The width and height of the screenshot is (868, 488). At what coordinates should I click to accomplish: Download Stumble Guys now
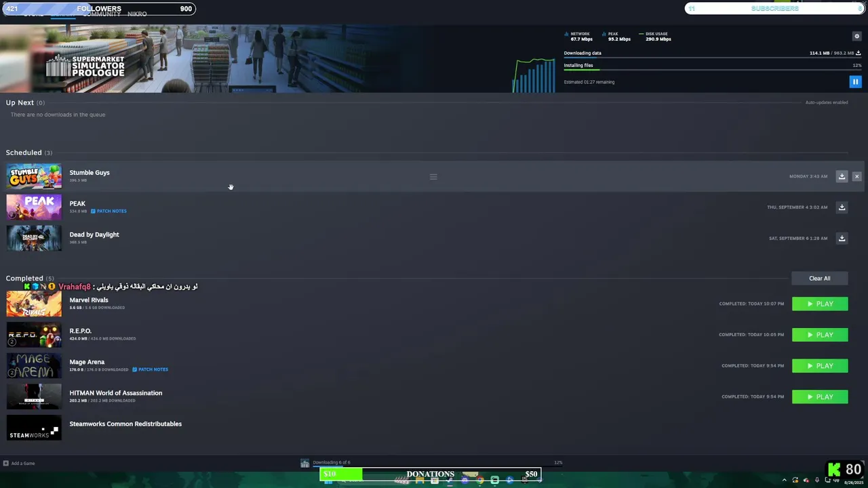(842, 176)
